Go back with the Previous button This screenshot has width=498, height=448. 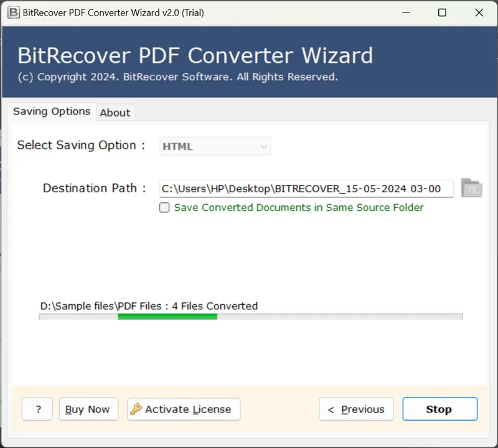[356, 409]
